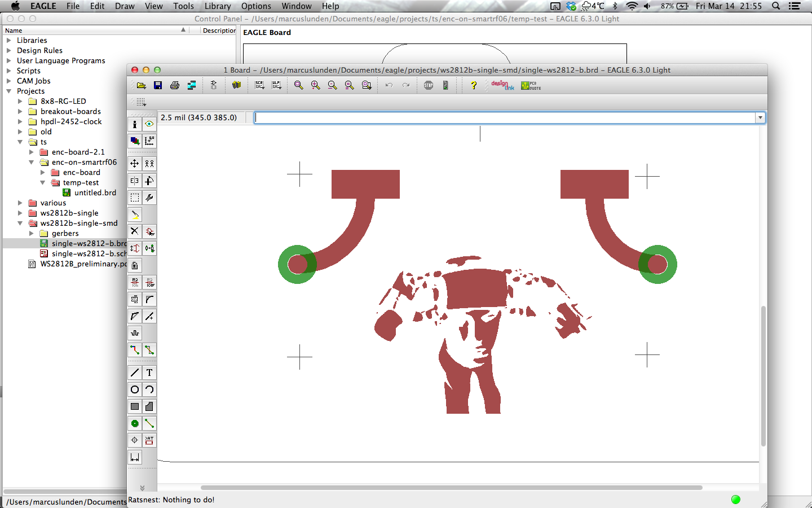This screenshot has width=812, height=508.
Task: Click the Zoom to fit magnifier icon
Action: (x=299, y=85)
